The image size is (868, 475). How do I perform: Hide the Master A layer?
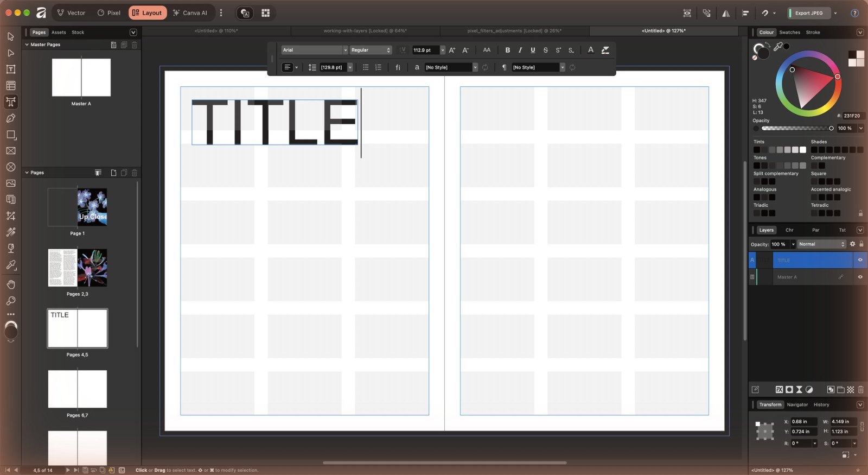point(860,277)
